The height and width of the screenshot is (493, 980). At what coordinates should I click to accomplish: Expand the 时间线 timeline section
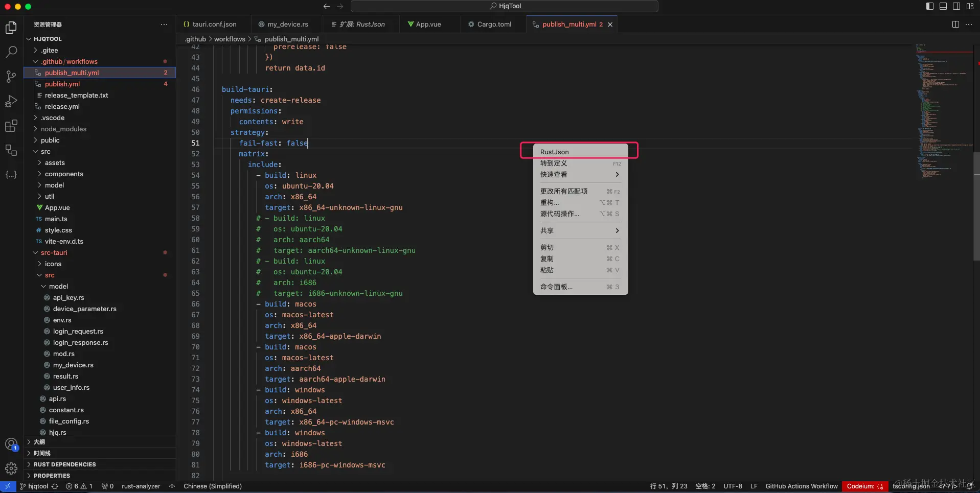point(100,453)
